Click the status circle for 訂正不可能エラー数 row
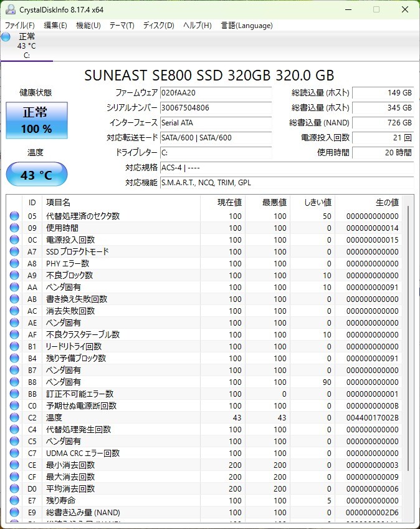420x529 pixels. pyautogui.click(x=14, y=394)
